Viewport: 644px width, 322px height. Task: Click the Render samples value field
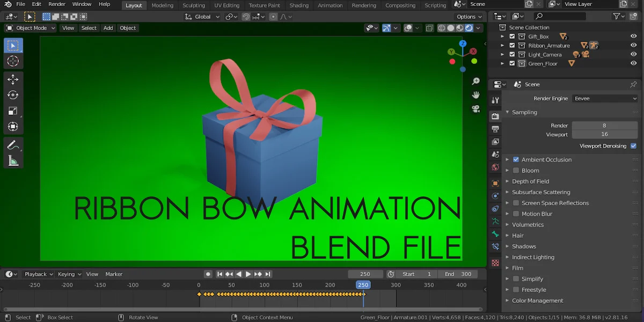pos(604,126)
